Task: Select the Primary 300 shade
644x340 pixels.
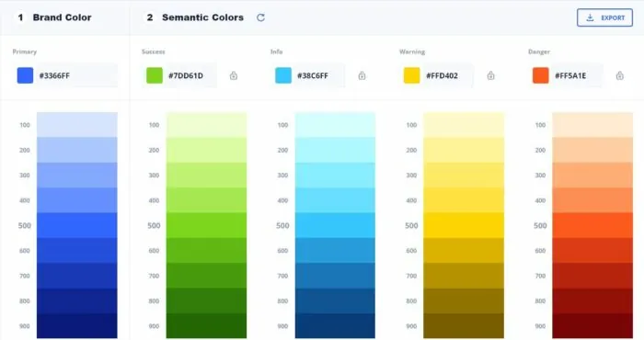Action: point(77,176)
